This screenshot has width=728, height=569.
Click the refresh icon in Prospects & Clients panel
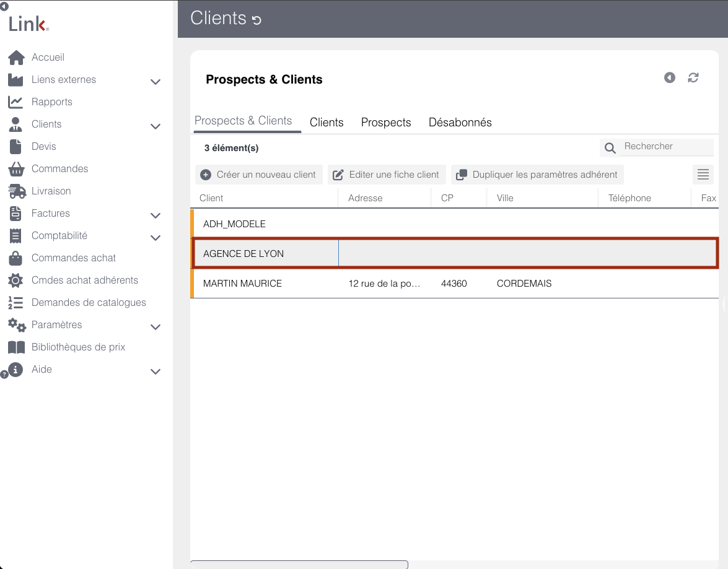[x=693, y=77]
